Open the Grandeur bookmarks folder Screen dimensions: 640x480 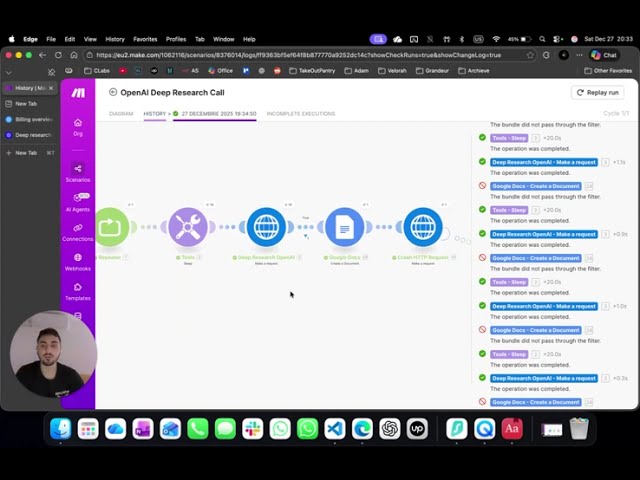[432, 71]
